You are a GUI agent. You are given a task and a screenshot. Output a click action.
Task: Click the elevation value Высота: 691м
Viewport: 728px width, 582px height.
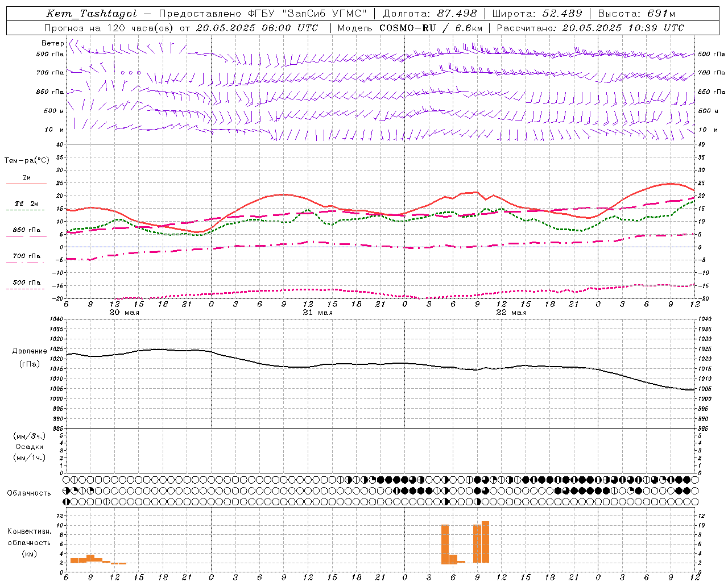click(637, 14)
